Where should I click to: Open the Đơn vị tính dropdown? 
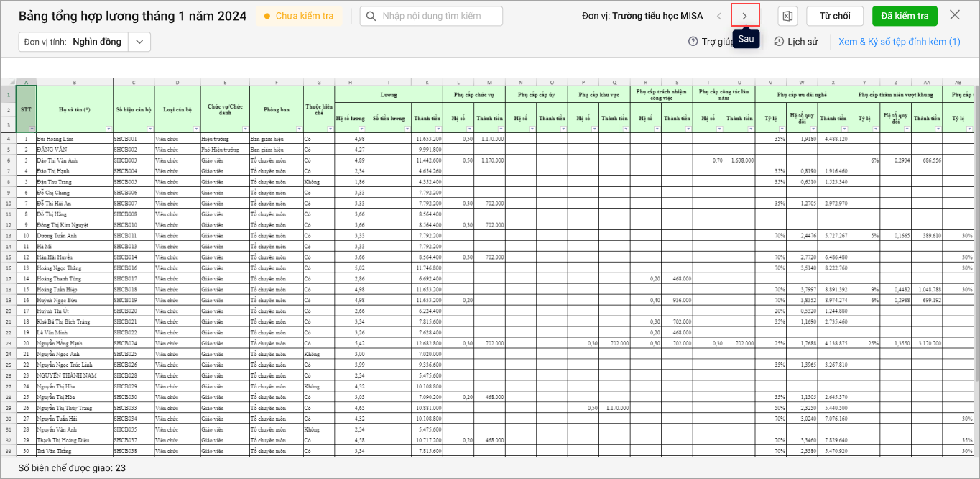(x=139, y=42)
